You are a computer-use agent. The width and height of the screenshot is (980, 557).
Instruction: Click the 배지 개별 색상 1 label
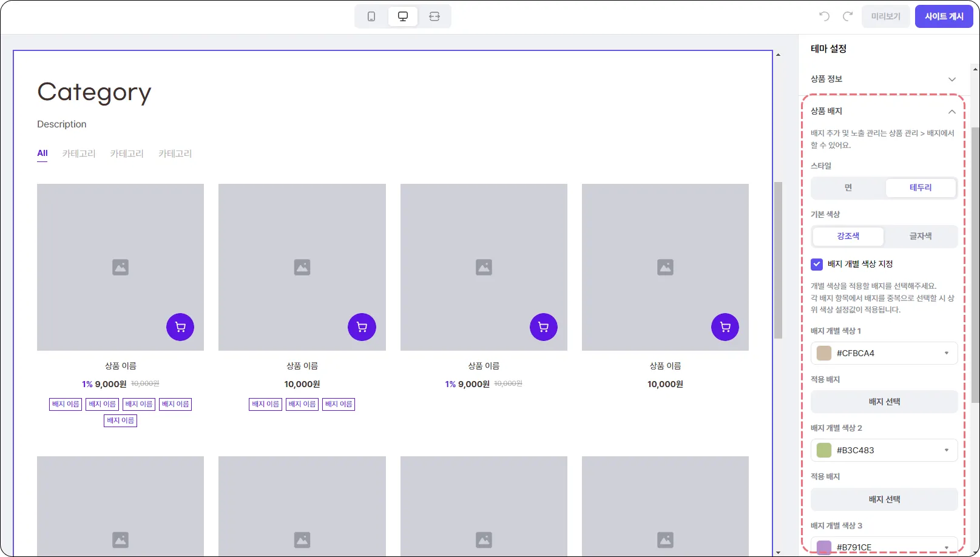(836, 331)
